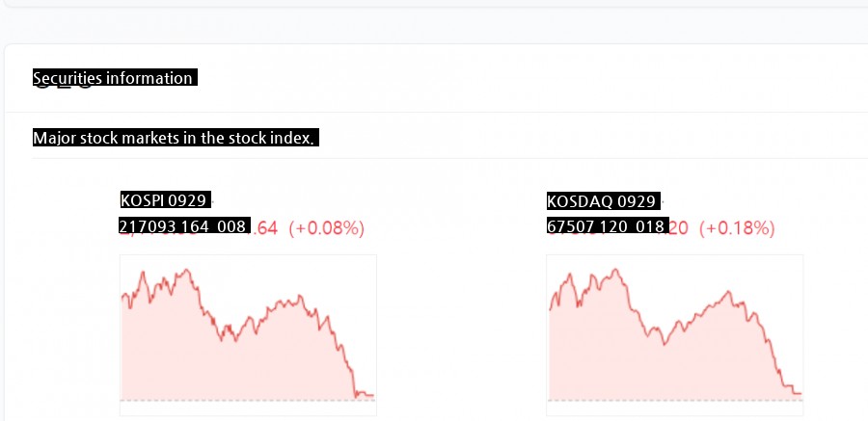Click the starting point of KOSPI chart line
This screenshot has width=868, height=421.
(x=122, y=297)
